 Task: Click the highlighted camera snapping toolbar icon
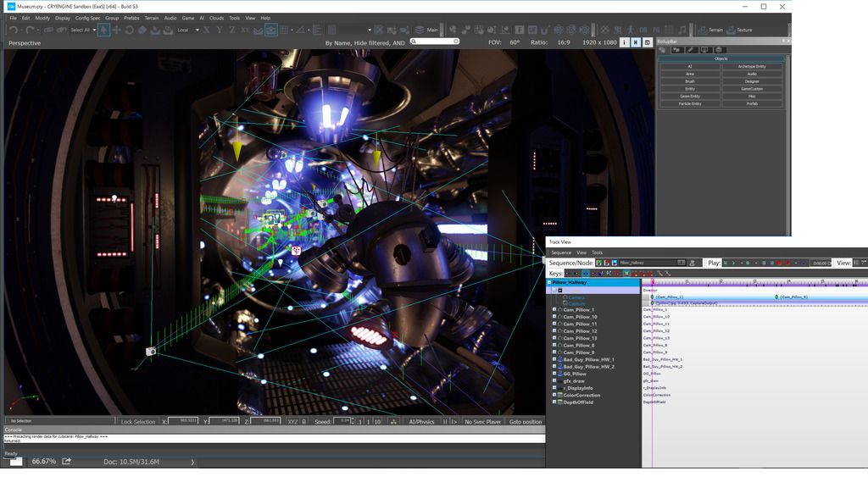click(x=270, y=30)
